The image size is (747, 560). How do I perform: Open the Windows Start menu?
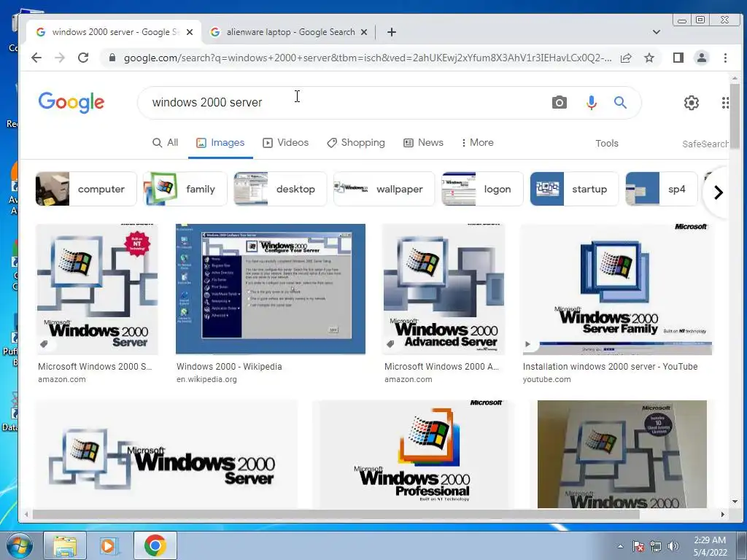(x=19, y=545)
